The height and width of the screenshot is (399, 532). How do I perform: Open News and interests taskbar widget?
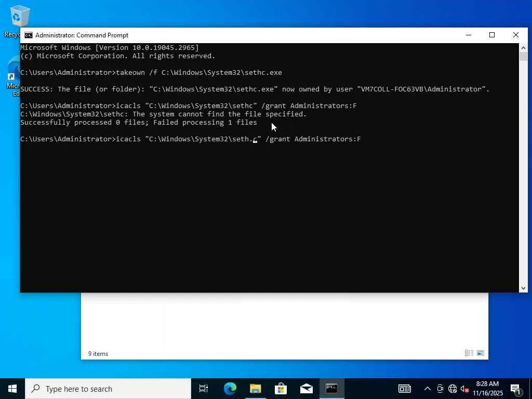click(404, 389)
